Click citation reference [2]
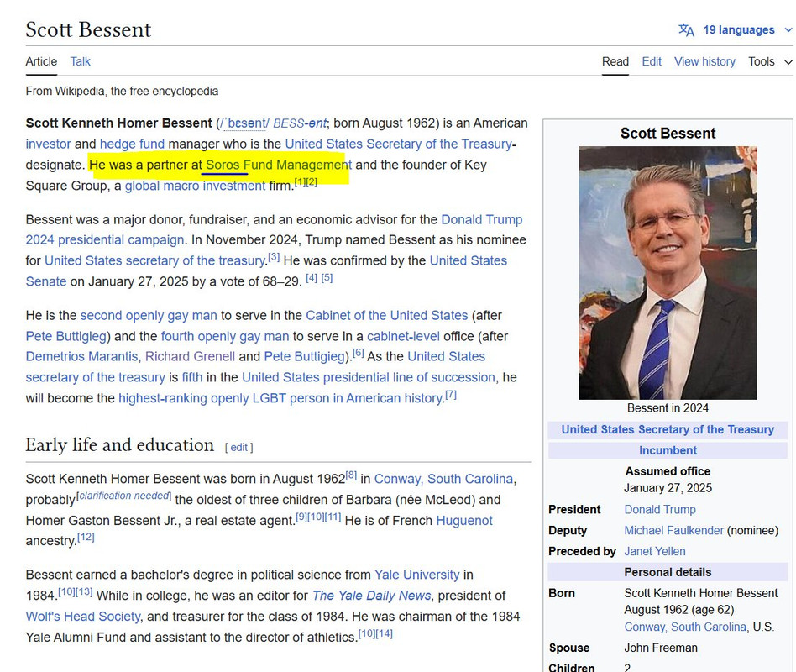Viewport: 796px width, 672px height. coord(312,181)
